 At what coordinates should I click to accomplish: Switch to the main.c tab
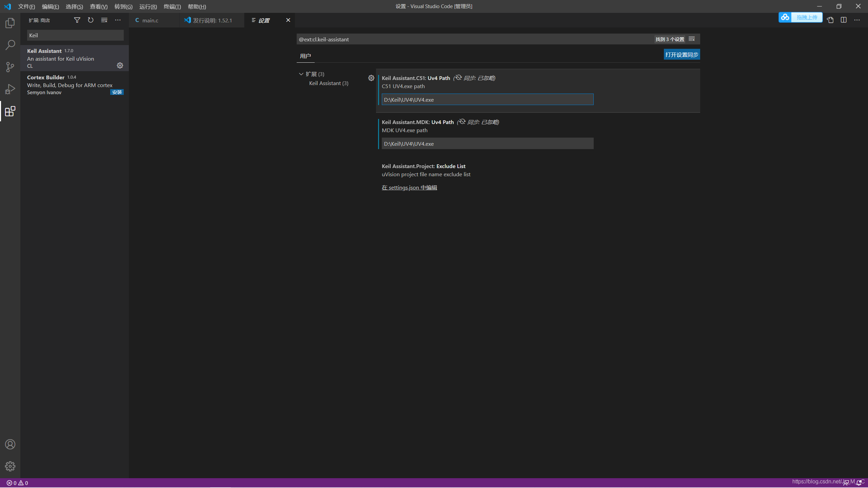[x=154, y=20]
